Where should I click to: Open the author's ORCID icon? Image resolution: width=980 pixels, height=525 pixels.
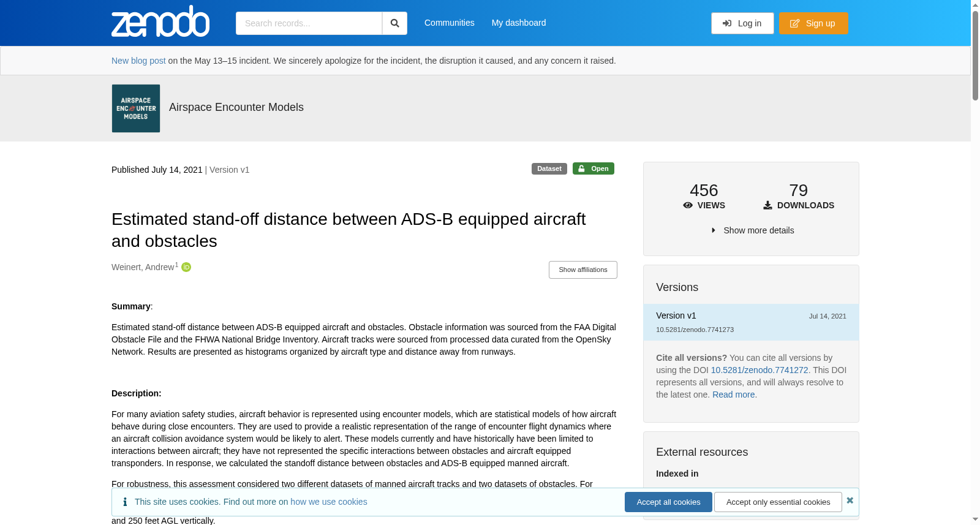pos(186,267)
